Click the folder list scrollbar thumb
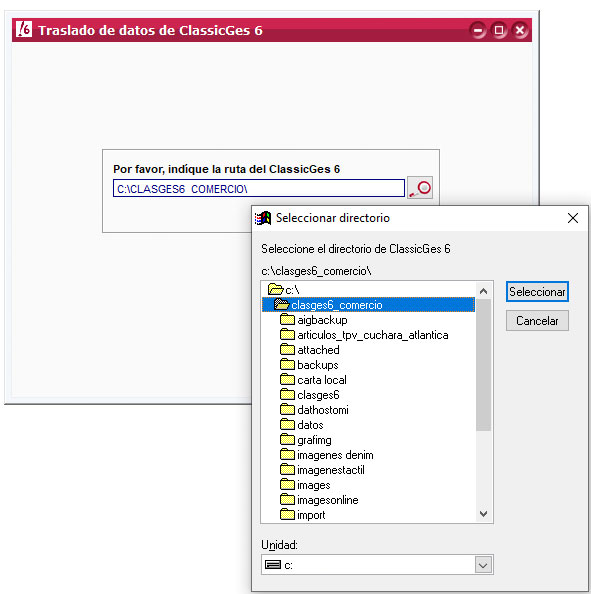591x594 pixels. coord(483,365)
